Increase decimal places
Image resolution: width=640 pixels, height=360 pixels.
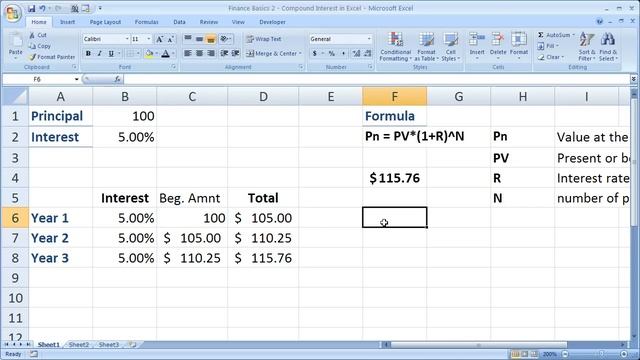(x=356, y=53)
